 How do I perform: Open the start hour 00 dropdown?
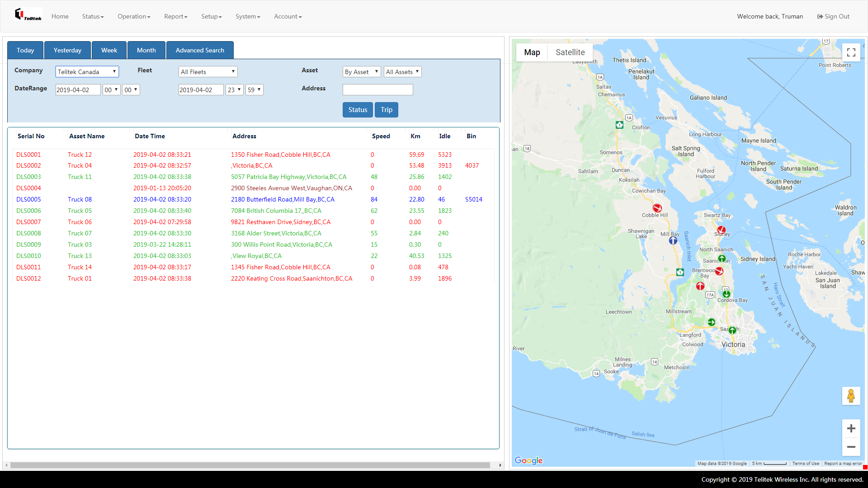point(112,90)
